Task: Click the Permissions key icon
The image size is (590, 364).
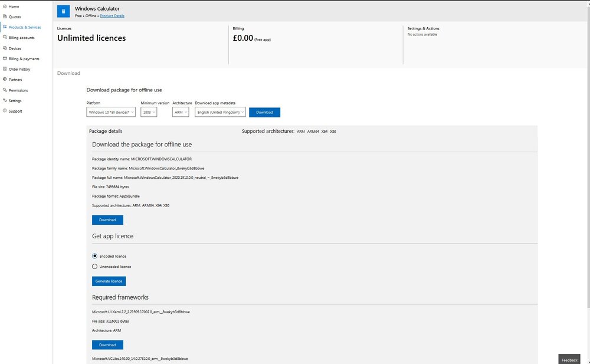Action: tap(5, 90)
